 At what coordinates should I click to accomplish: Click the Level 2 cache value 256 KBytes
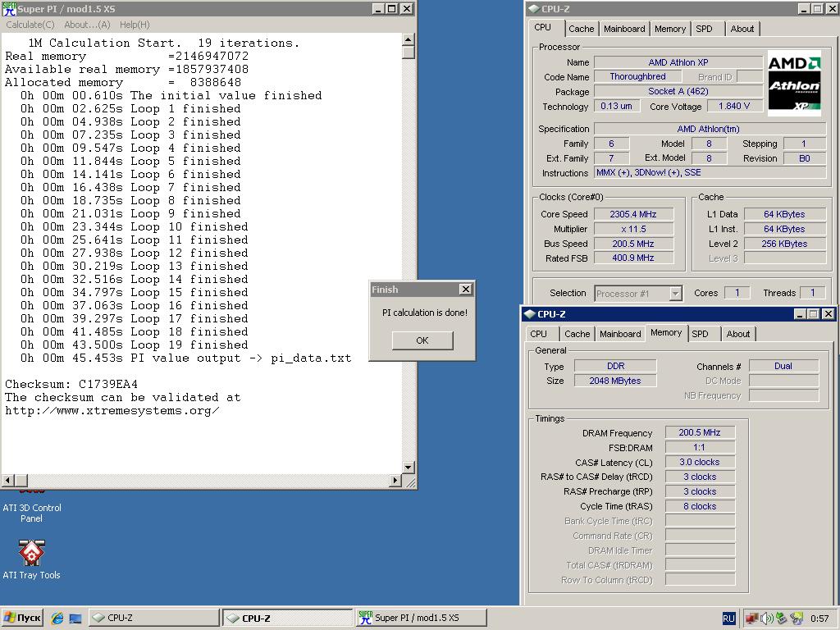tap(784, 244)
